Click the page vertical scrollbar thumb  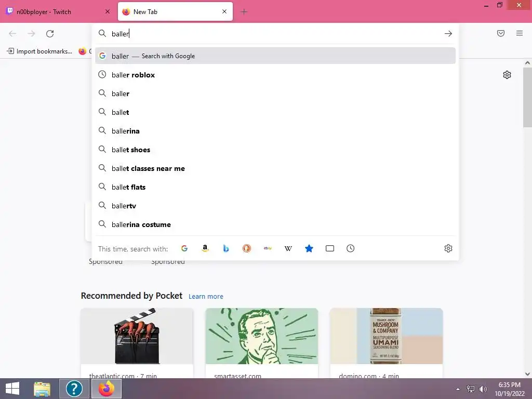pos(527,98)
